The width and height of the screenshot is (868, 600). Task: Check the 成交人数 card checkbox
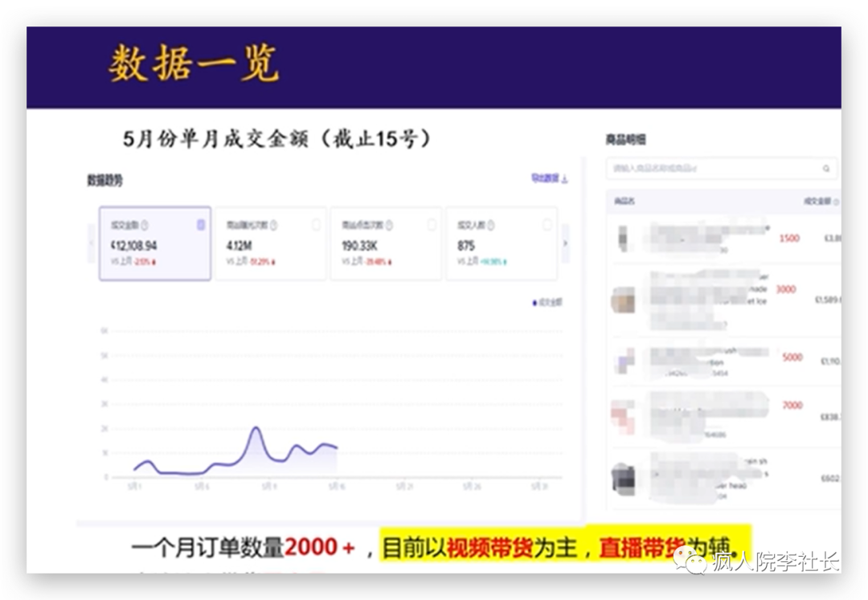[x=547, y=226]
